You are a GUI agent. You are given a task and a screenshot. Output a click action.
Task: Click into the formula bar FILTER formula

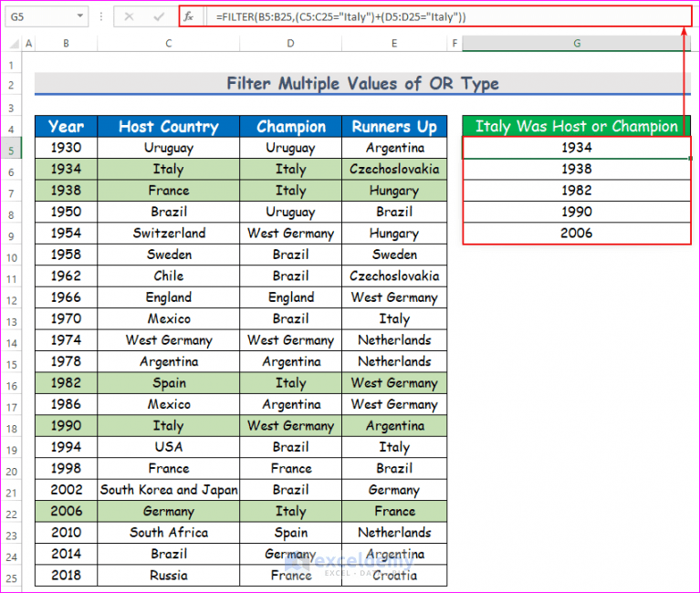pyautogui.click(x=340, y=17)
